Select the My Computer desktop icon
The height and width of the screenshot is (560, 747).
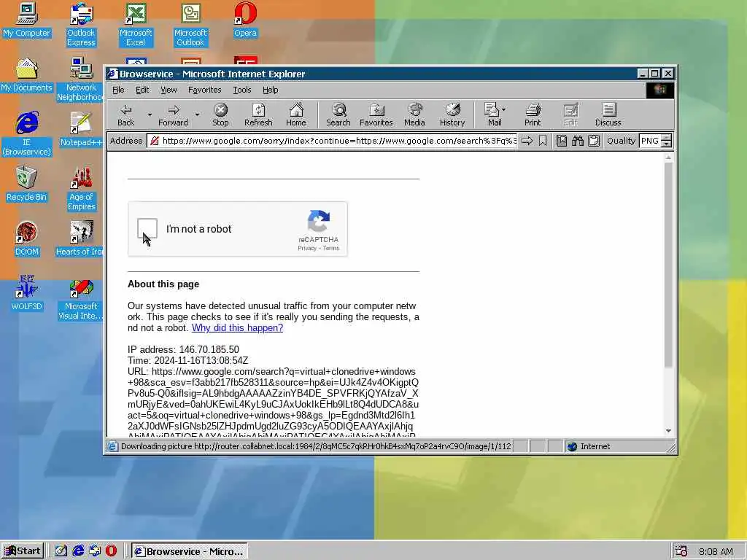[x=26, y=21]
